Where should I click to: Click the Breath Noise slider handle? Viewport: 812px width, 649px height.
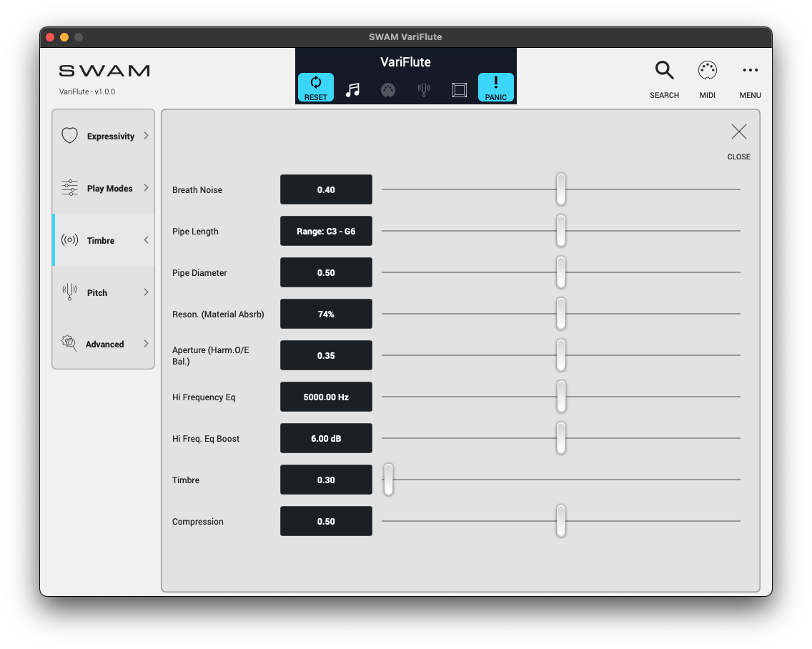(x=561, y=189)
